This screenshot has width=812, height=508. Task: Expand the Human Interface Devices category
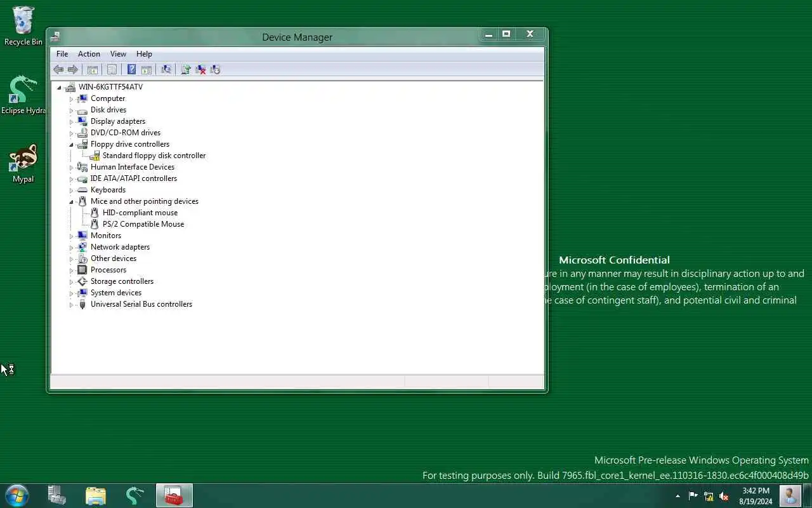click(x=71, y=168)
